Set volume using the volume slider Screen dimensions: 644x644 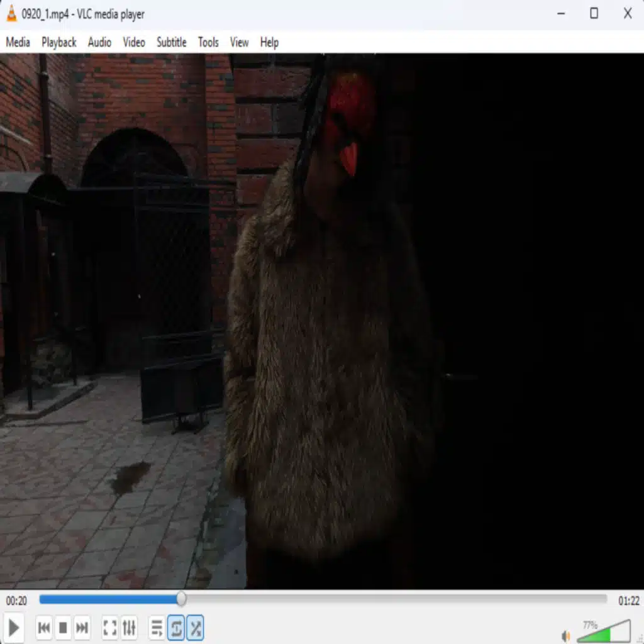tap(604, 633)
